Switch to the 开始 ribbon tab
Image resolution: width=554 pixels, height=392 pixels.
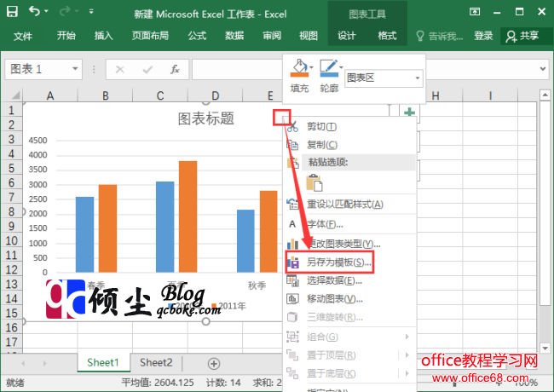[66, 36]
